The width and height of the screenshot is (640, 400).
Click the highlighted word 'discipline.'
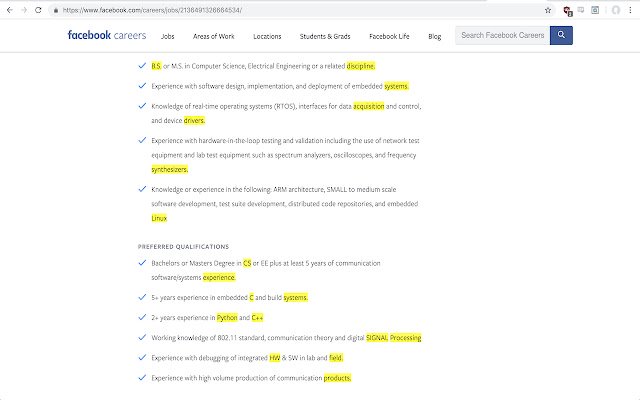pyautogui.click(x=360, y=66)
